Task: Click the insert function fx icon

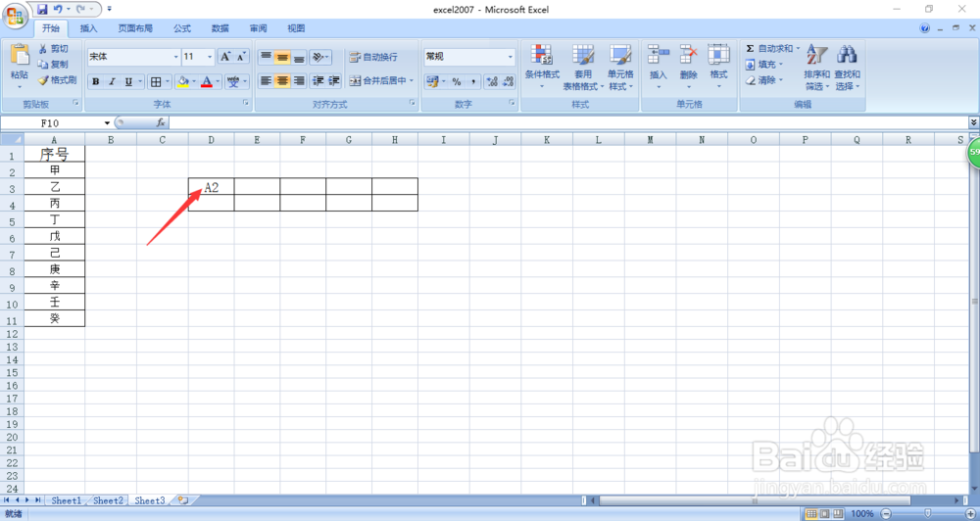Action: 161,123
